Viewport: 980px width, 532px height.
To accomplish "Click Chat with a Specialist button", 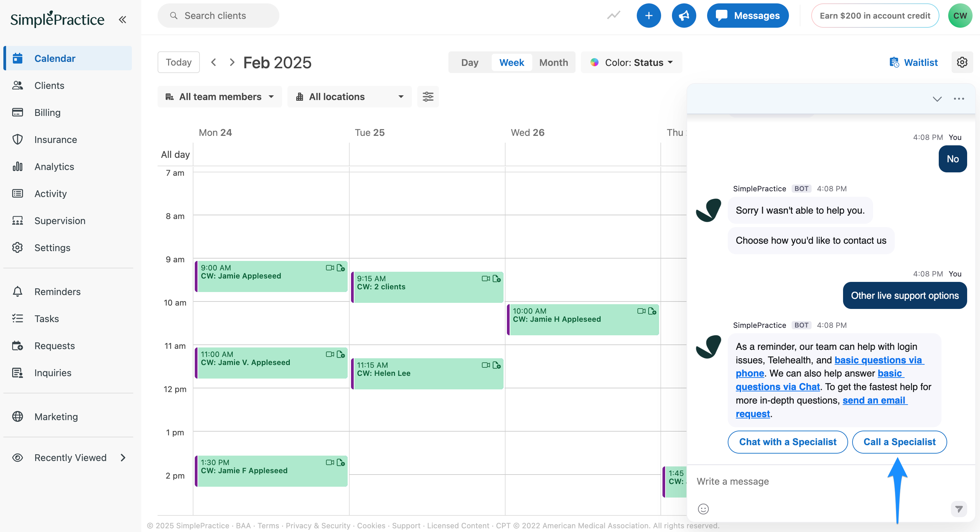I will pyautogui.click(x=788, y=442).
